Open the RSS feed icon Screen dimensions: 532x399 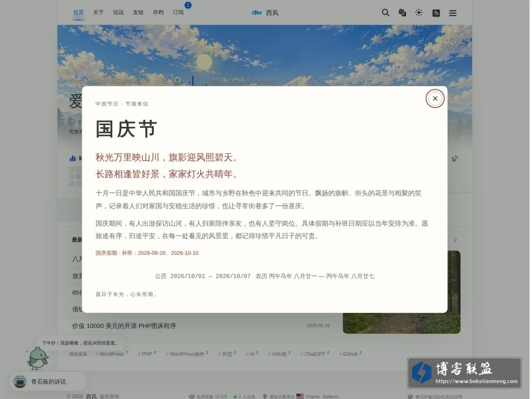(x=436, y=13)
